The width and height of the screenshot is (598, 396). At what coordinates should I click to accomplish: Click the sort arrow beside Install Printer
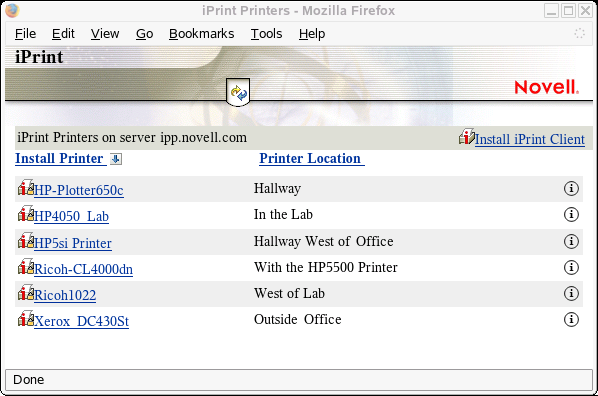pos(116,159)
